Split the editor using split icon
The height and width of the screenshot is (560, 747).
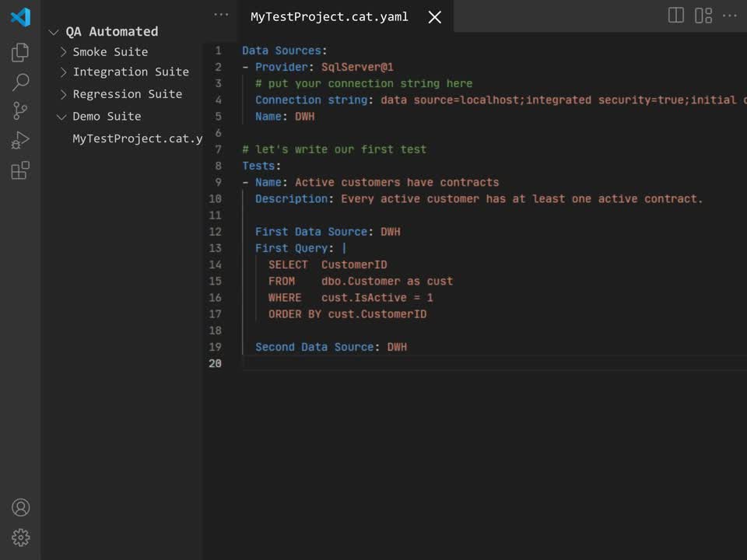(675, 15)
